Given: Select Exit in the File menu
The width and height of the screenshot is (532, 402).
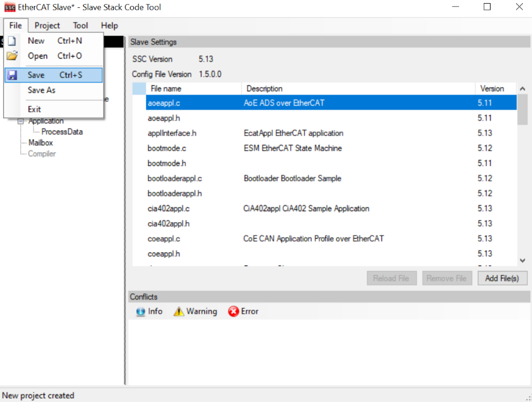Looking at the screenshot, I should coord(34,109).
